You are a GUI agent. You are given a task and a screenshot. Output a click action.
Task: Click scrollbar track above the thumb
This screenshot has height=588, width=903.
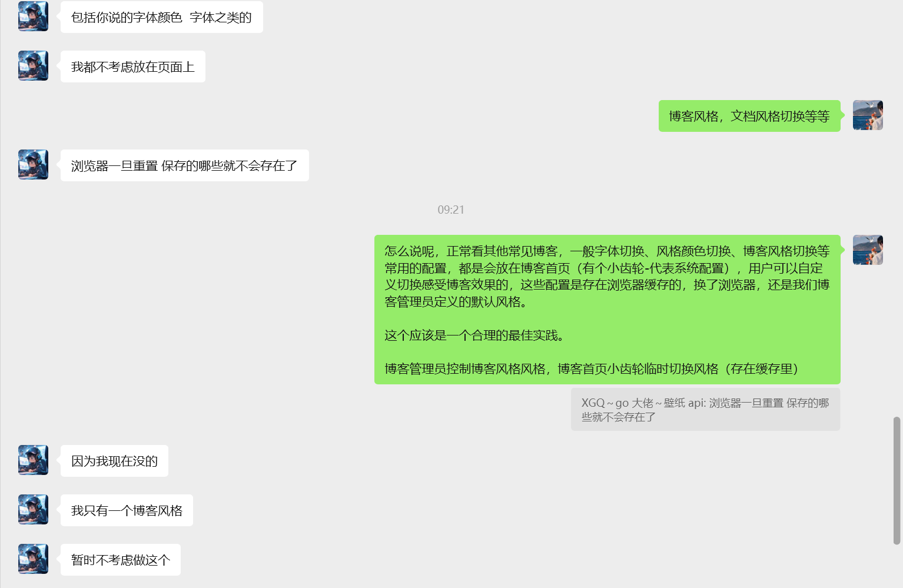897,206
